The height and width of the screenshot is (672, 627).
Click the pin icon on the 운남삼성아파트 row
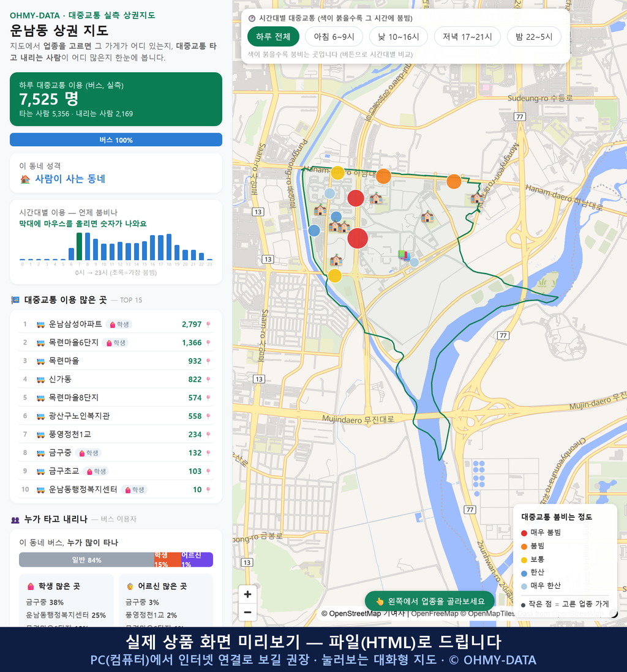(x=208, y=324)
